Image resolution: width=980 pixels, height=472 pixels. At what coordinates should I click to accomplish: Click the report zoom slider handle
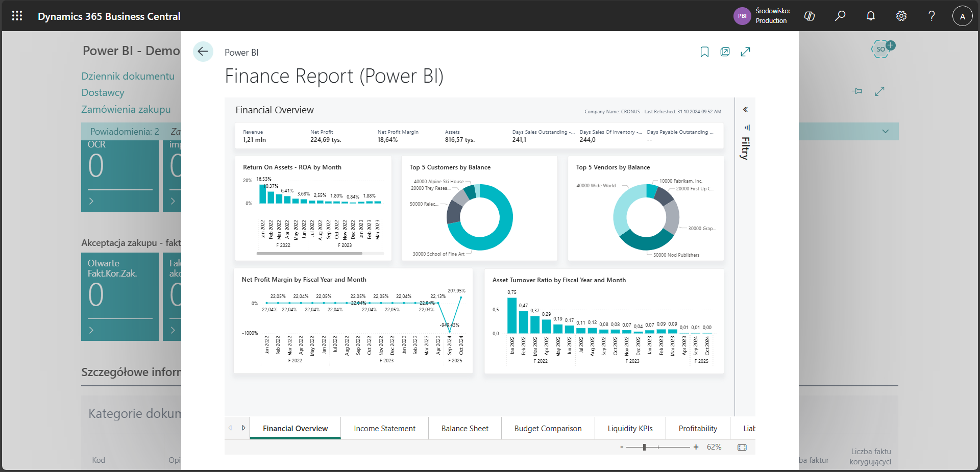click(644, 447)
